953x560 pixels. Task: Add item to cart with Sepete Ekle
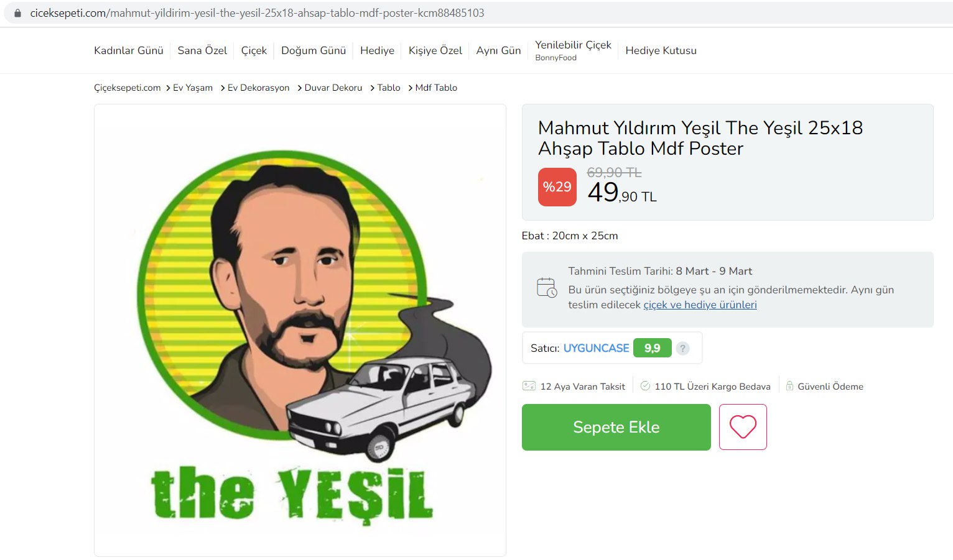tap(616, 427)
